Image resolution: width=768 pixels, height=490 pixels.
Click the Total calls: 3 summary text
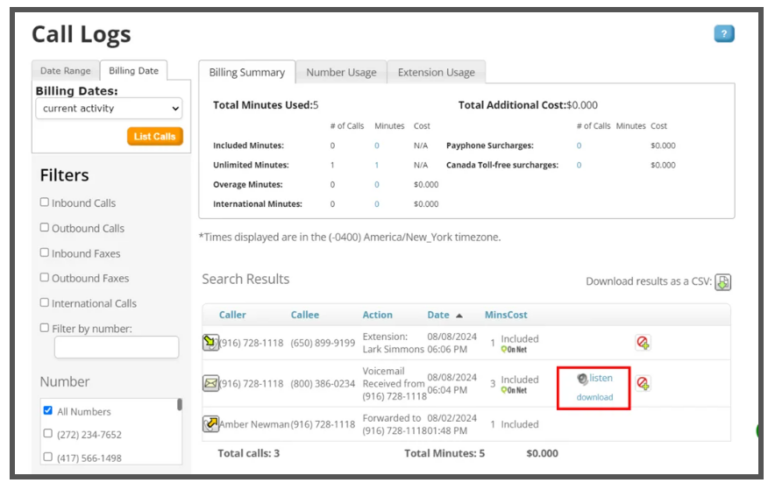(248, 453)
